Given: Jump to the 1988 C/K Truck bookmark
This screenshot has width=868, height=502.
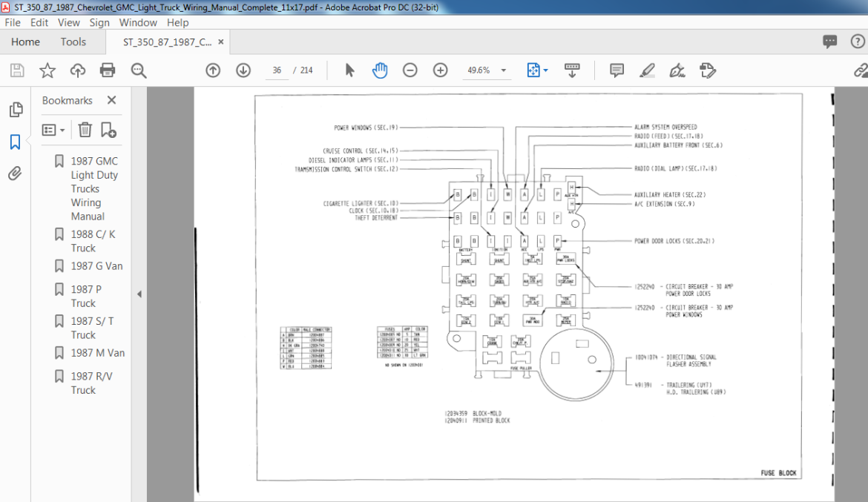Looking at the screenshot, I should 93,241.
